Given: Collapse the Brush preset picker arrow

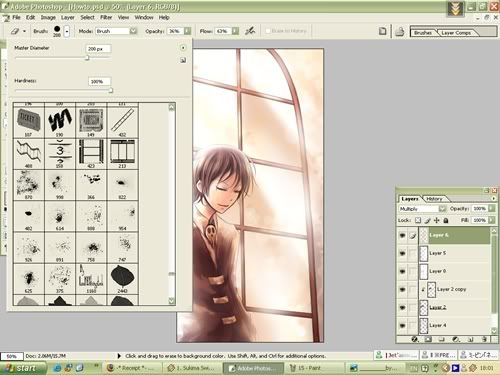Looking at the screenshot, I should coord(67,31).
